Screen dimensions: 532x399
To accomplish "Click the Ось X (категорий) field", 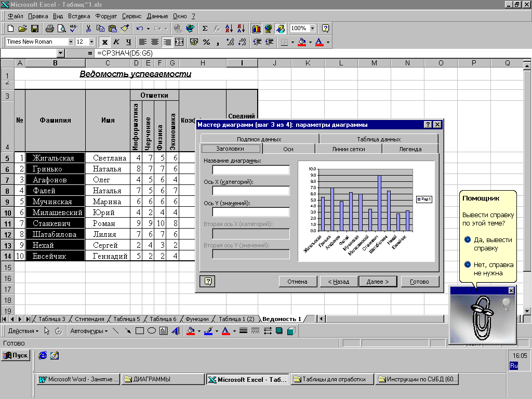I will click(x=251, y=191).
